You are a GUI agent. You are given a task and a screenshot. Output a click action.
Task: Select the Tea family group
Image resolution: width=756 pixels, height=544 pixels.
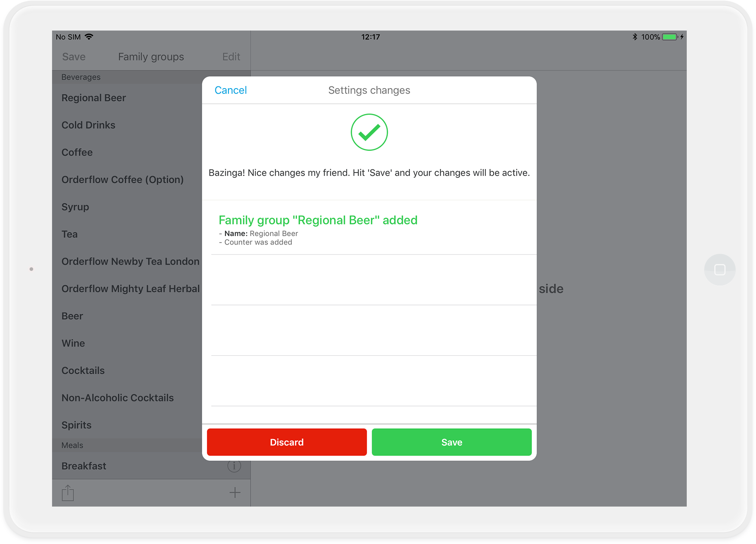click(127, 234)
